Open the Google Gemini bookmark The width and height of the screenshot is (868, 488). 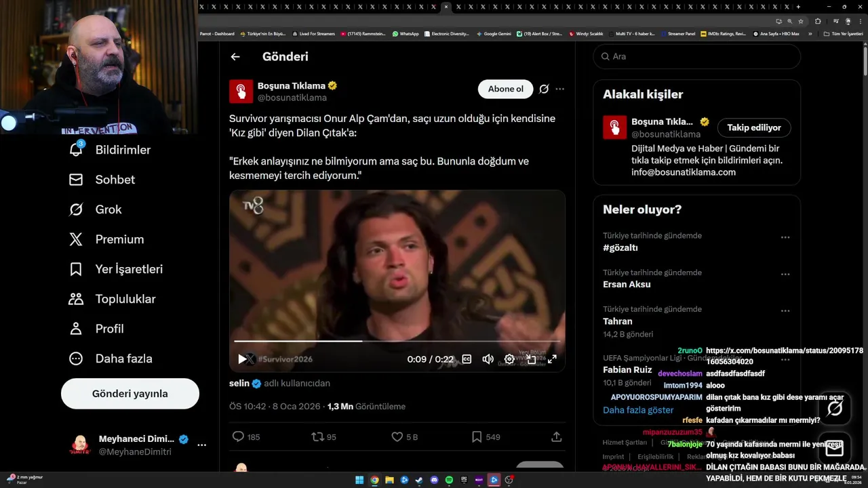(x=494, y=33)
